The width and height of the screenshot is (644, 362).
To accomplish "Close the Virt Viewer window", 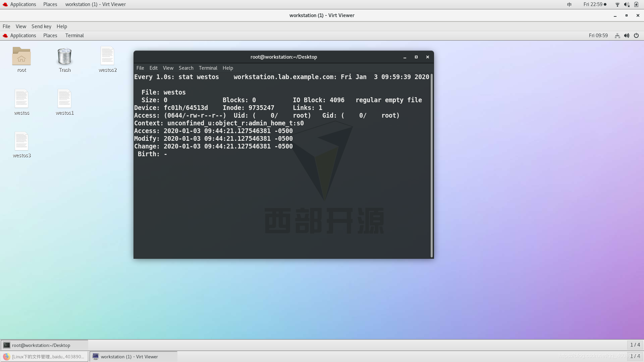I will pyautogui.click(x=638, y=15).
